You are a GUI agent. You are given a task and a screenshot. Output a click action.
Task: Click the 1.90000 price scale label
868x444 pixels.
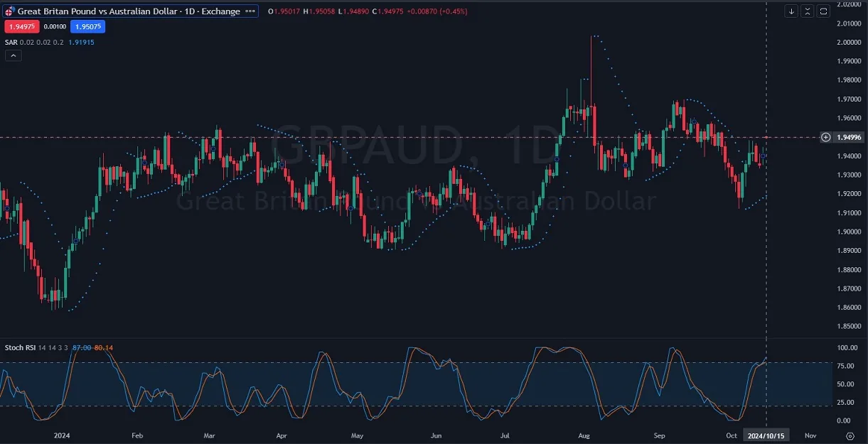coord(850,232)
